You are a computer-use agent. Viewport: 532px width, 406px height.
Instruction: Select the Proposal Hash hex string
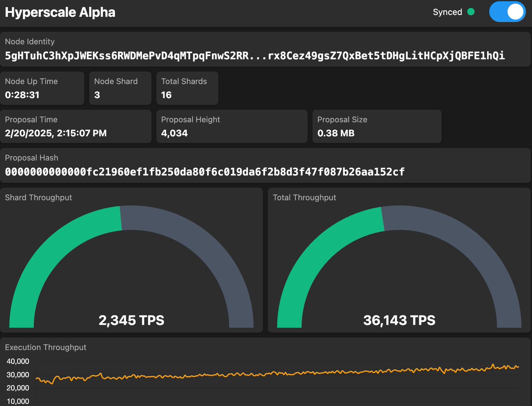[x=205, y=172]
